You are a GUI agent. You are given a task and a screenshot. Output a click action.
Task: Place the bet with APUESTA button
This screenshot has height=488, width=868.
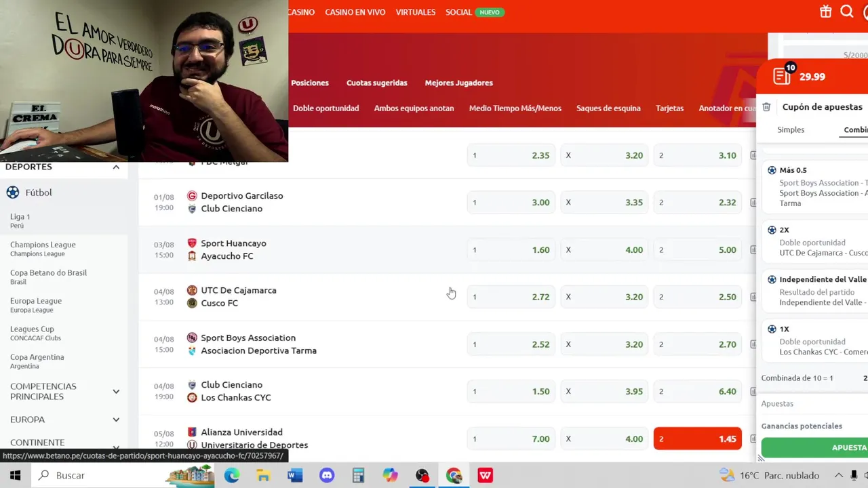pyautogui.click(x=814, y=447)
